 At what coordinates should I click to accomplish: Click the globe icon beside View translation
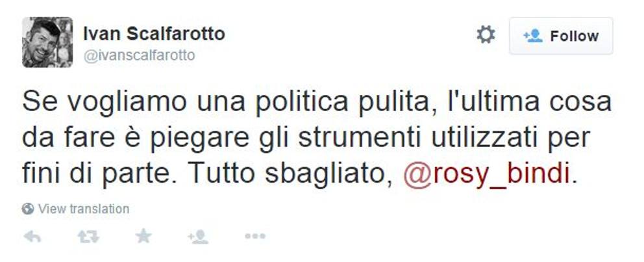point(28,209)
